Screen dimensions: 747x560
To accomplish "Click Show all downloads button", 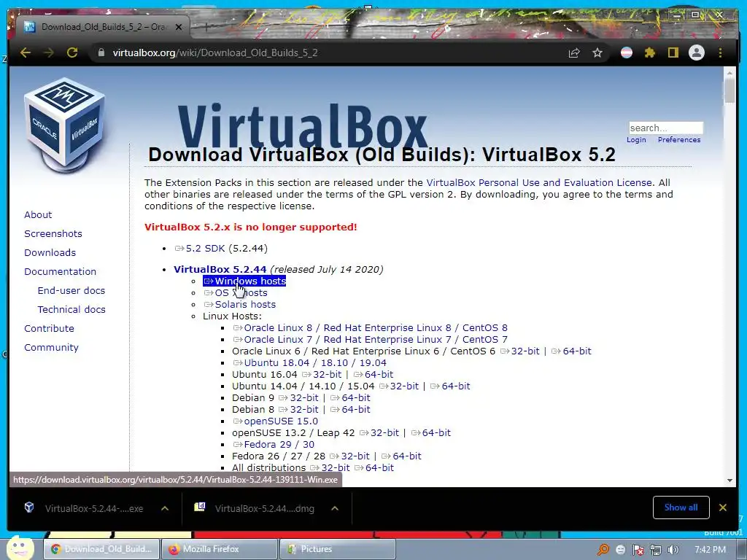I will click(x=681, y=507).
